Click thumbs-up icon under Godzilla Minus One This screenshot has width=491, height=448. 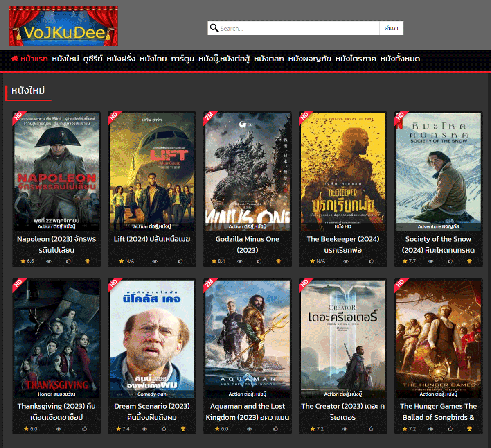tap(259, 261)
